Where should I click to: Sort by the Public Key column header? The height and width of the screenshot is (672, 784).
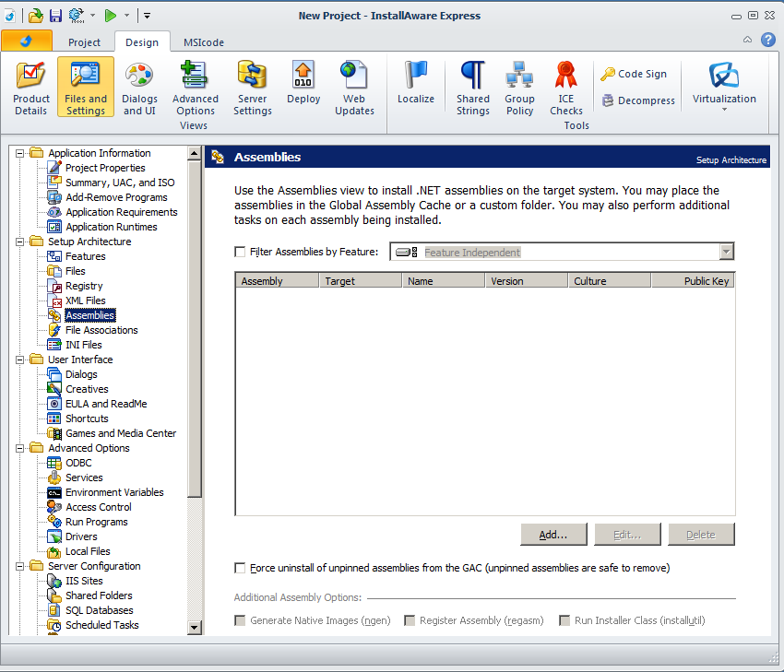pyautogui.click(x=693, y=281)
